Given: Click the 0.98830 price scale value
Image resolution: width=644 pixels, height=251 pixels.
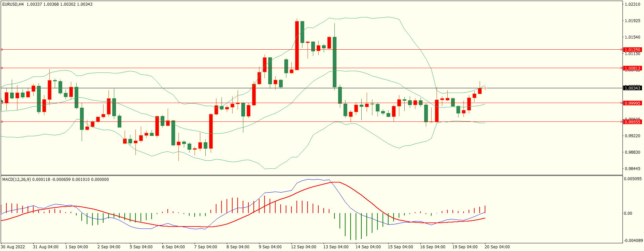Looking at the screenshot, I should click(x=632, y=152).
